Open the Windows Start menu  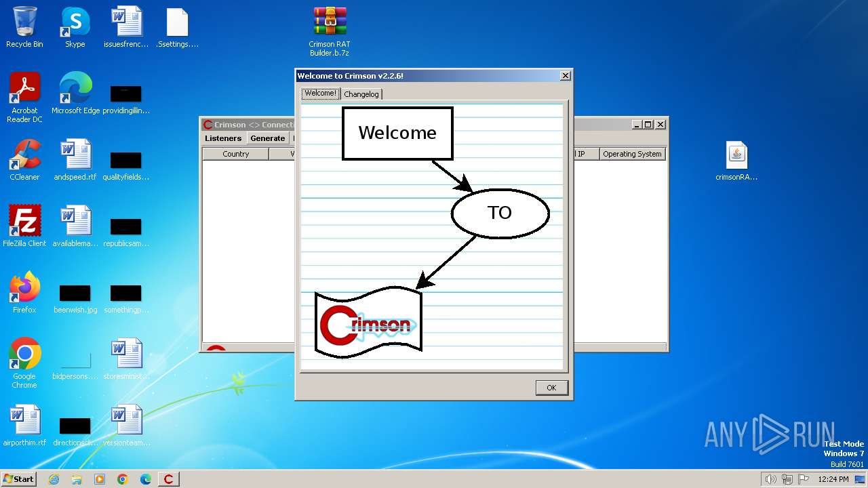pos(18,479)
